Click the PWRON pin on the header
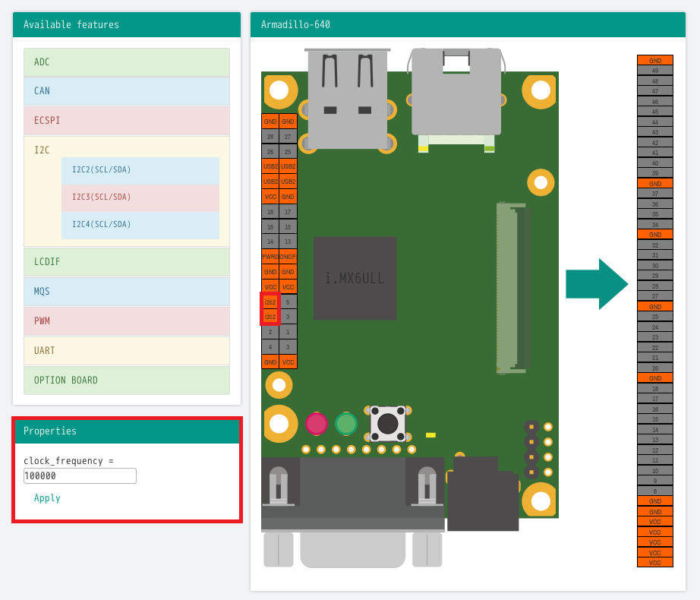Screen dimensions: 700x600 pyautogui.click(x=270, y=257)
